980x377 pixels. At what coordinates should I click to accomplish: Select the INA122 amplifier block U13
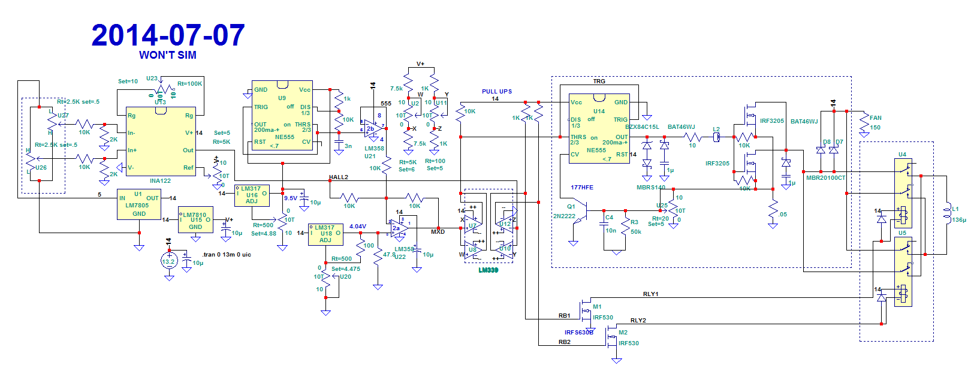click(161, 141)
